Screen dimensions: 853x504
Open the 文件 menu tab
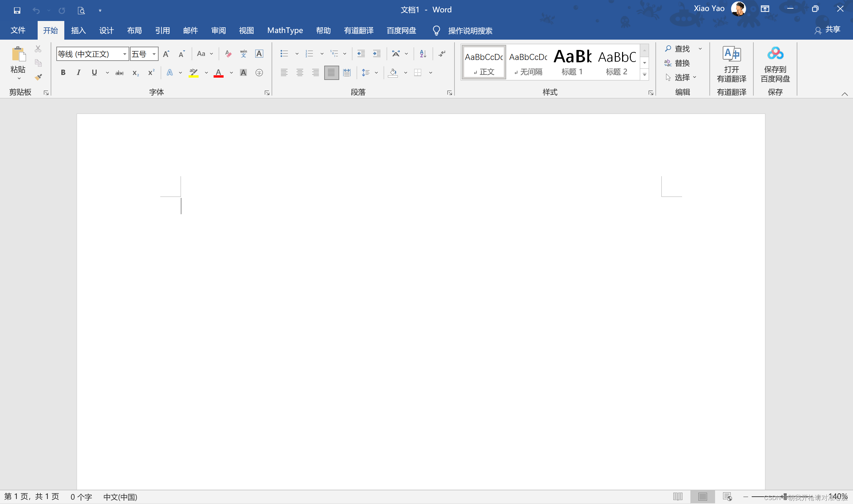click(x=18, y=31)
